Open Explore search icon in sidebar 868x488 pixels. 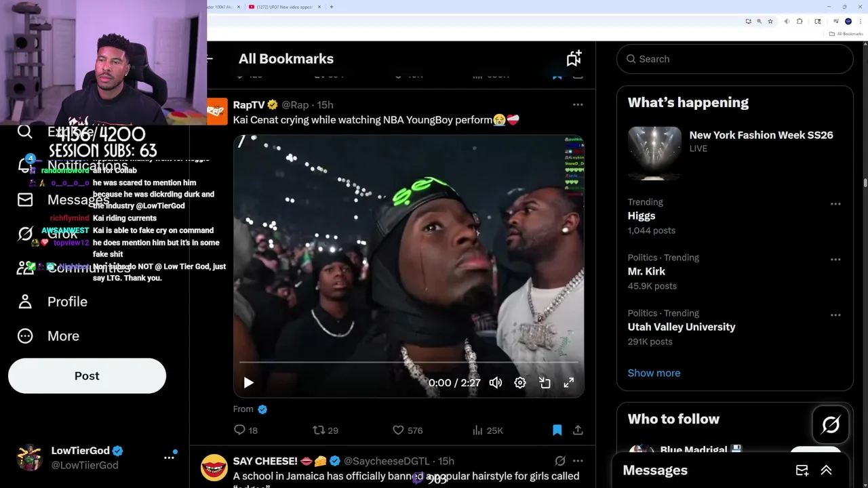coord(25,131)
